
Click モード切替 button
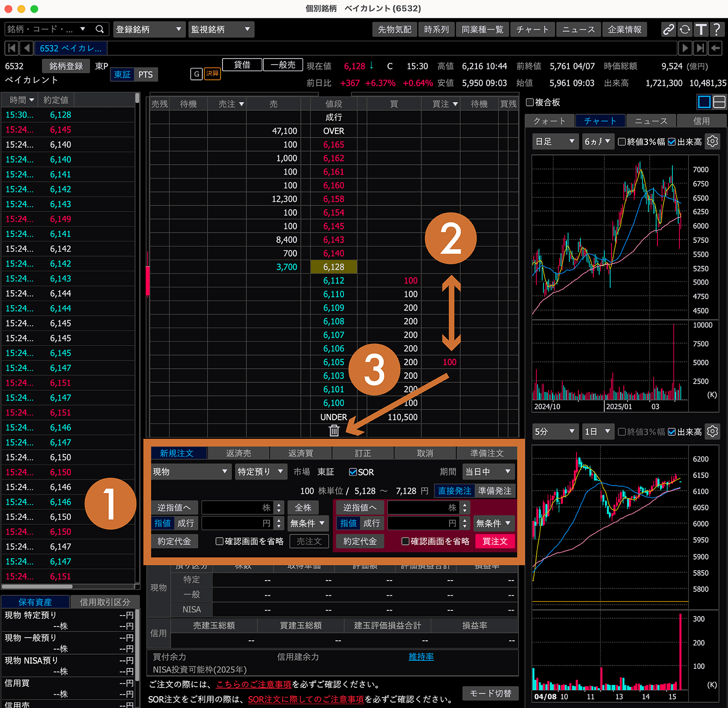pos(490,693)
